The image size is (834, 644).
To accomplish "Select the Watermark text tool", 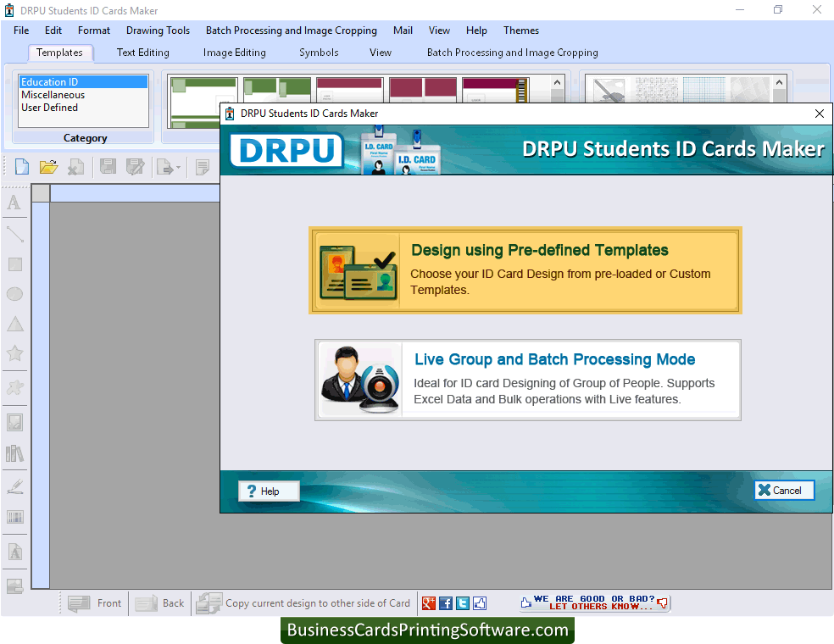I will click(14, 552).
